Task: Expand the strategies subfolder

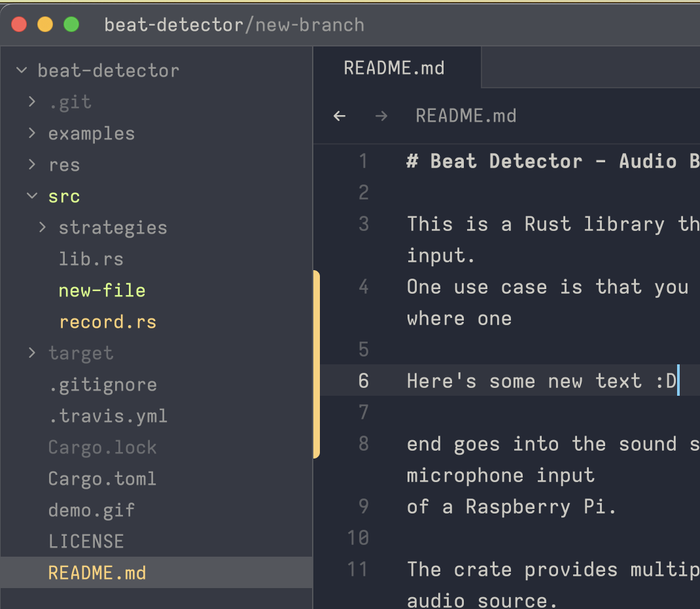Action: click(x=43, y=228)
